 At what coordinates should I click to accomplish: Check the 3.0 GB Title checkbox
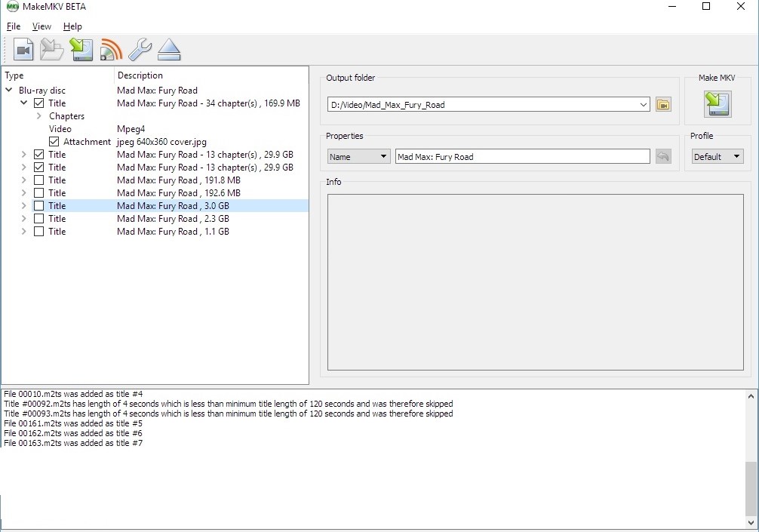[38, 206]
